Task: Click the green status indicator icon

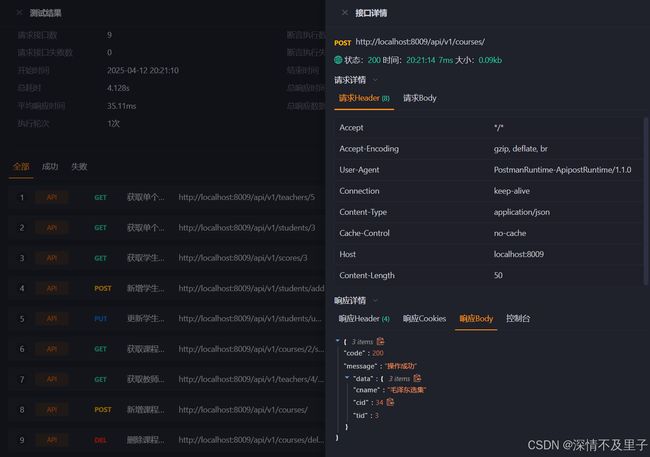Action: coord(338,60)
